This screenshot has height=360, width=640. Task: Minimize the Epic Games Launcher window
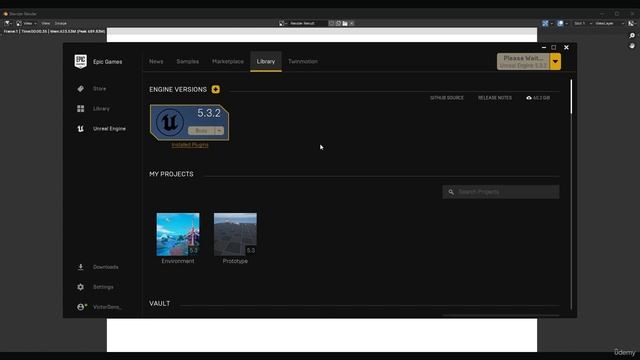coord(544,47)
